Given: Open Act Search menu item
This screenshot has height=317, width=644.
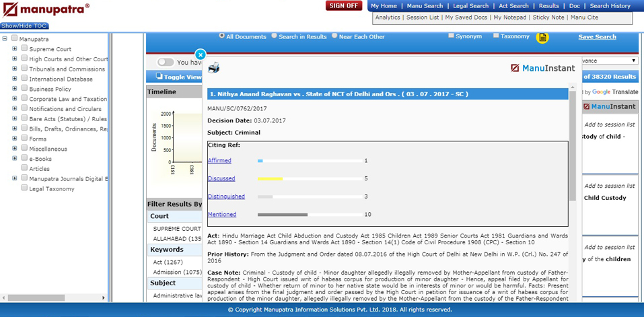Looking at the screenshot, I should click(513, 6).
